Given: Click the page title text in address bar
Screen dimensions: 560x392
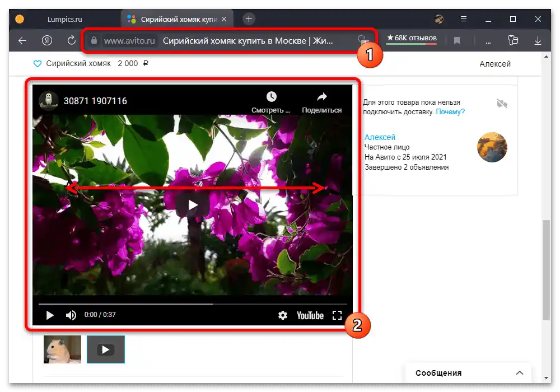Looking at the screenshot, I should coord(248,41).
